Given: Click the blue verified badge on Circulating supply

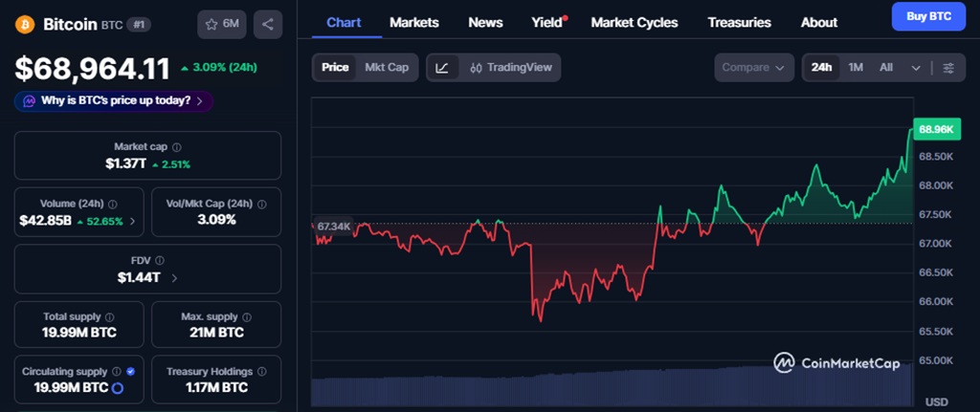Looking at the screenshot, I should (130, 372).
